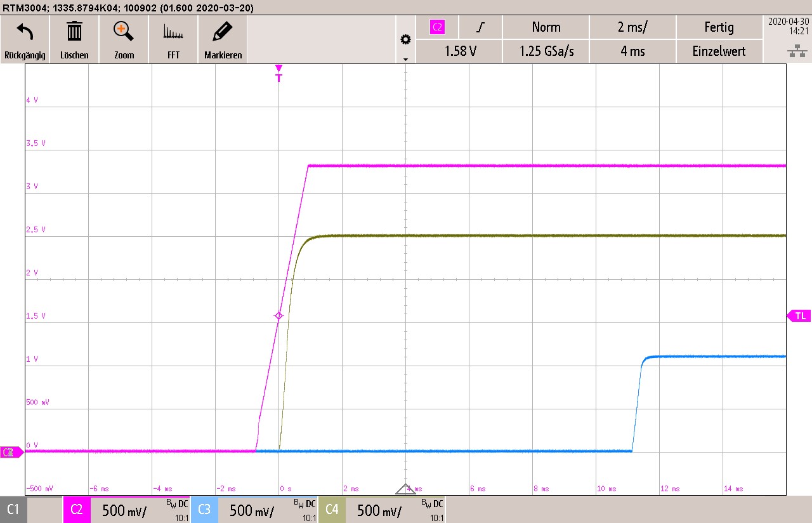Adjust the 2 ms/ time base
812x523 pixels.
click(x=633, y=27)
